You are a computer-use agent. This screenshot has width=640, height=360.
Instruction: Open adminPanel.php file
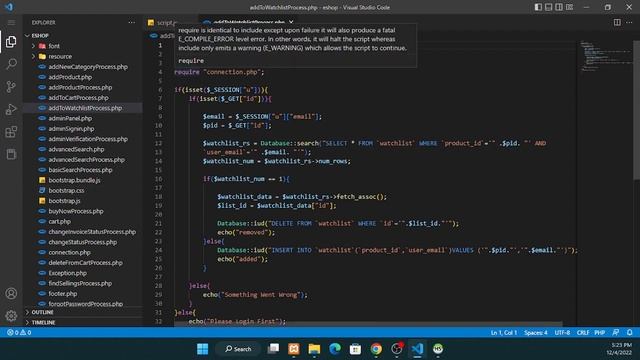(x=70, y=118)
